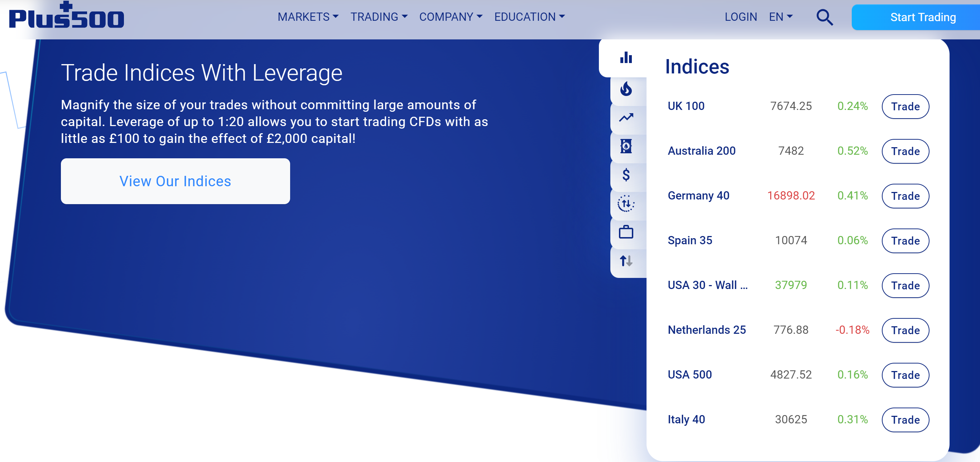The width and height of the screenshot is (980, 462).
Task: Open the USA 500 instrument name
Action: pos(690,375)
